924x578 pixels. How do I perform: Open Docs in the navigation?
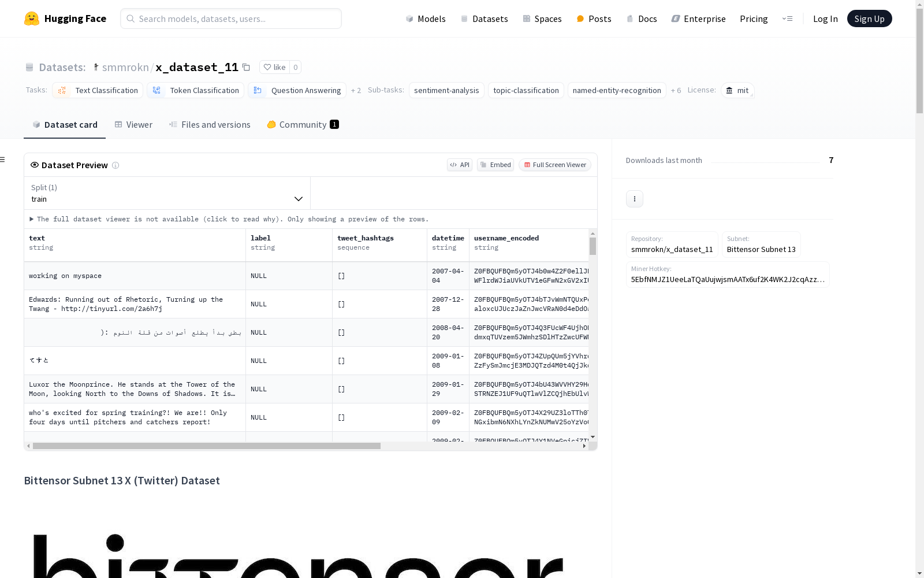(x=642, y=18)
